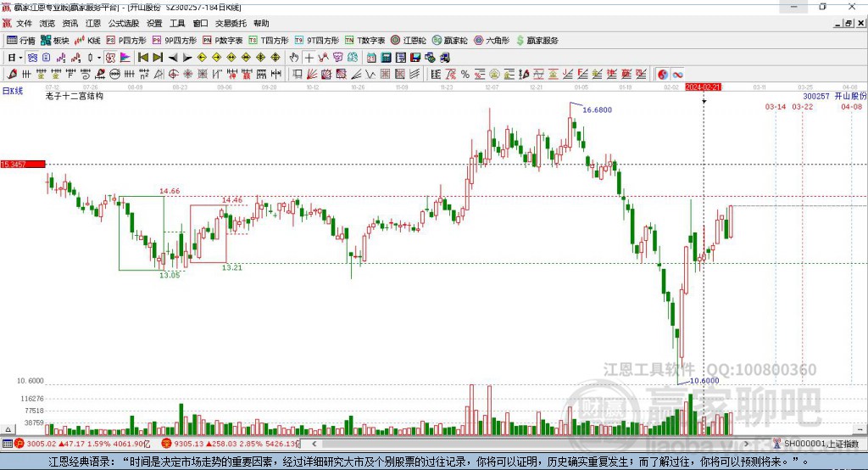Click the red 15.3457 price label
Image resolution: width=868 pixels, height=470 pixels.
(23, 164)
